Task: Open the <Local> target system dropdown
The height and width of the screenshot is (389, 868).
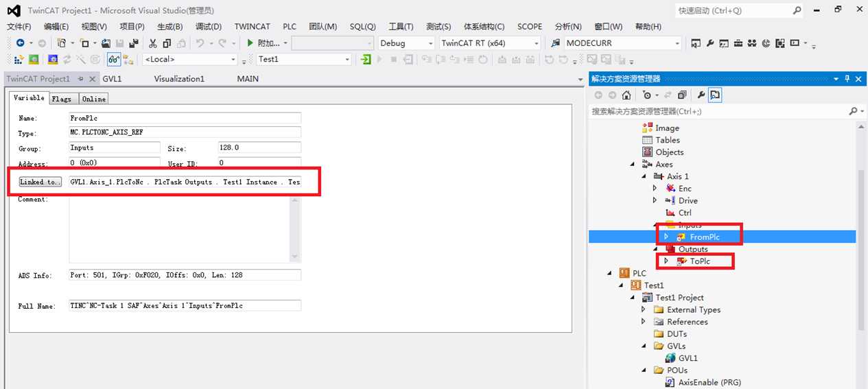Action: pos(233,60)
